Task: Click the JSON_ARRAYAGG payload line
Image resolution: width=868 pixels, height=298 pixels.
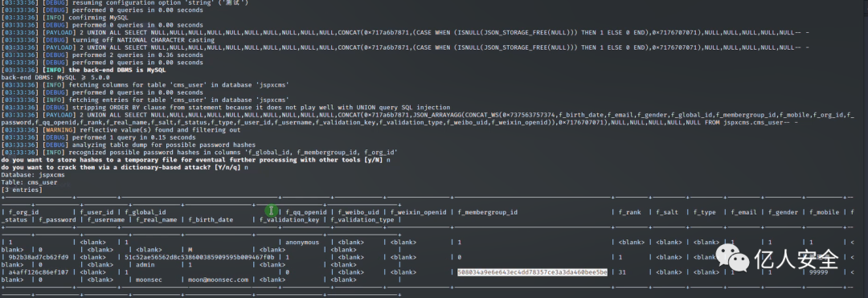Action: tap(428, 118)
